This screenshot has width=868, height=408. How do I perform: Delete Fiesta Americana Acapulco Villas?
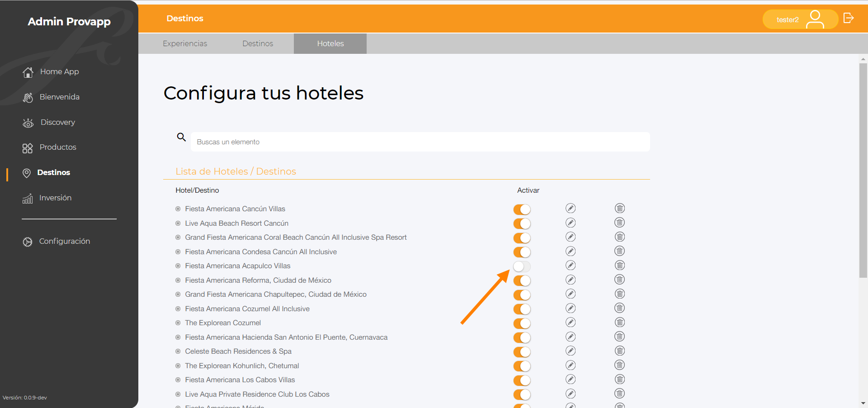point(620,265)
